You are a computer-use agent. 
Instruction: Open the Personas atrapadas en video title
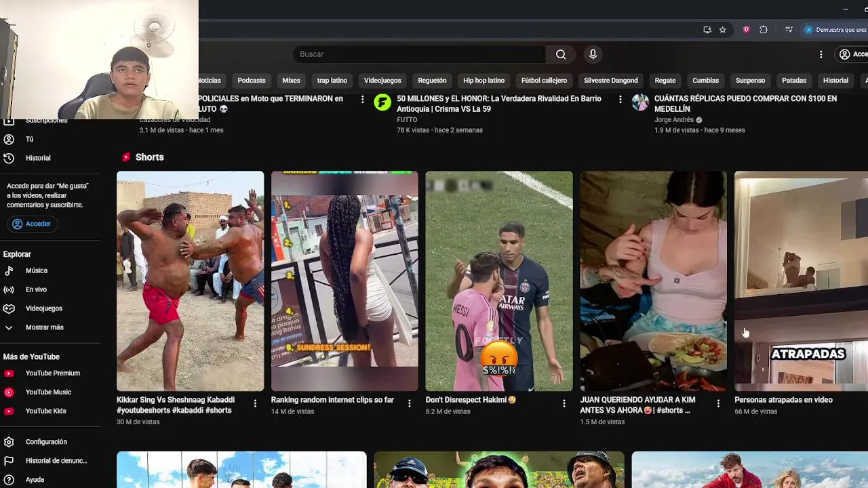point(783,400)
